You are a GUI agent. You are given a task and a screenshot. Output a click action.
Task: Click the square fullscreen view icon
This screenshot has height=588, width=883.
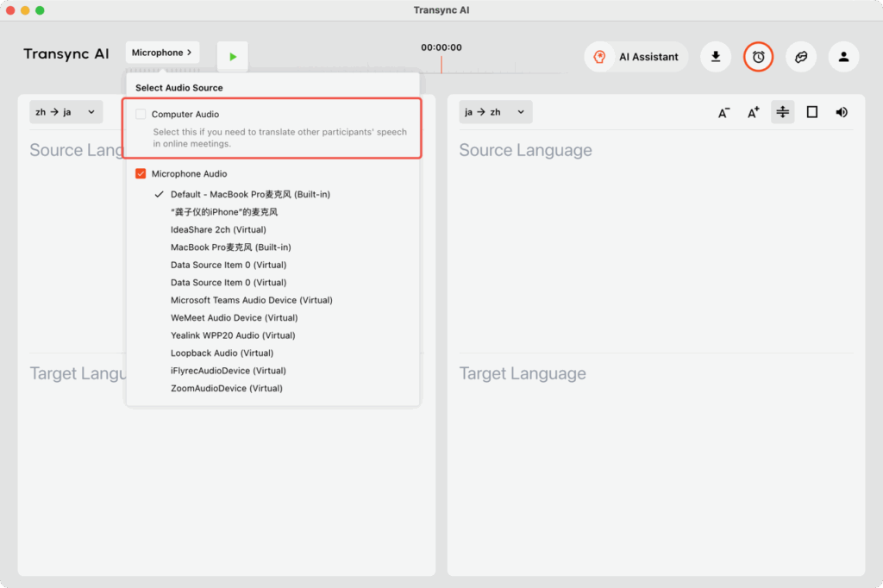812,112
